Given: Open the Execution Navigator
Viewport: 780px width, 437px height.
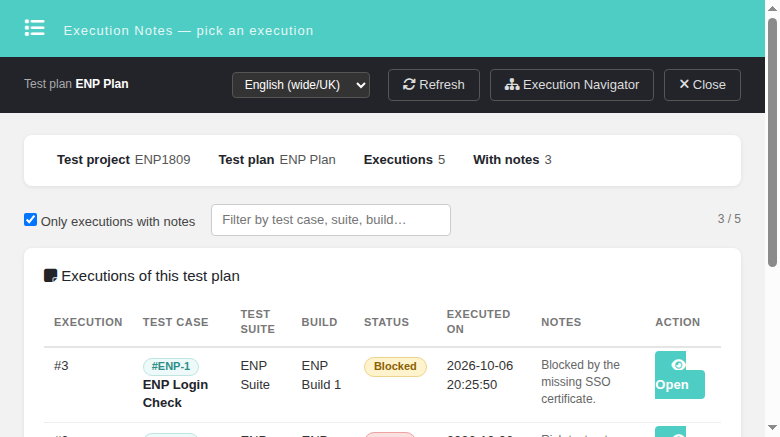Looking at the screenshot, I should pos(572,85).
